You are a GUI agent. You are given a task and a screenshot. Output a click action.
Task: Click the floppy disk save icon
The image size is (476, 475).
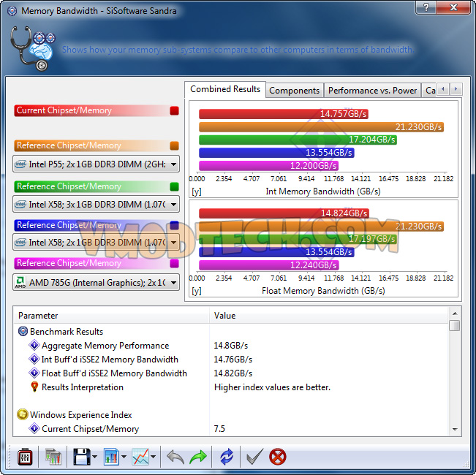82,457
